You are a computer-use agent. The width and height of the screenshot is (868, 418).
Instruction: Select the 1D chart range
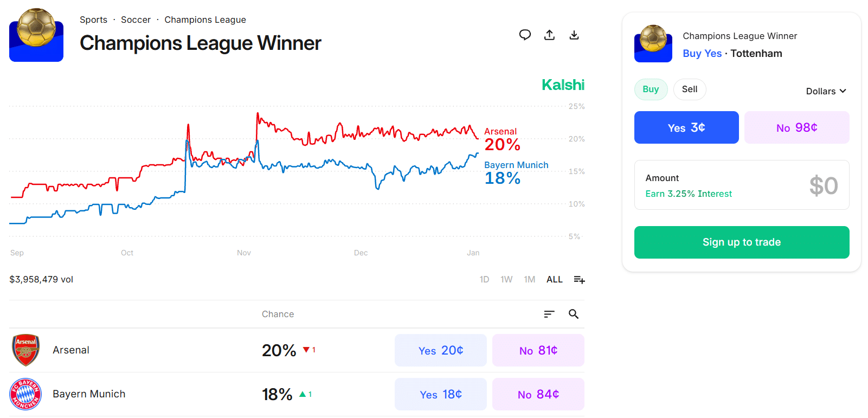(484, 280)
